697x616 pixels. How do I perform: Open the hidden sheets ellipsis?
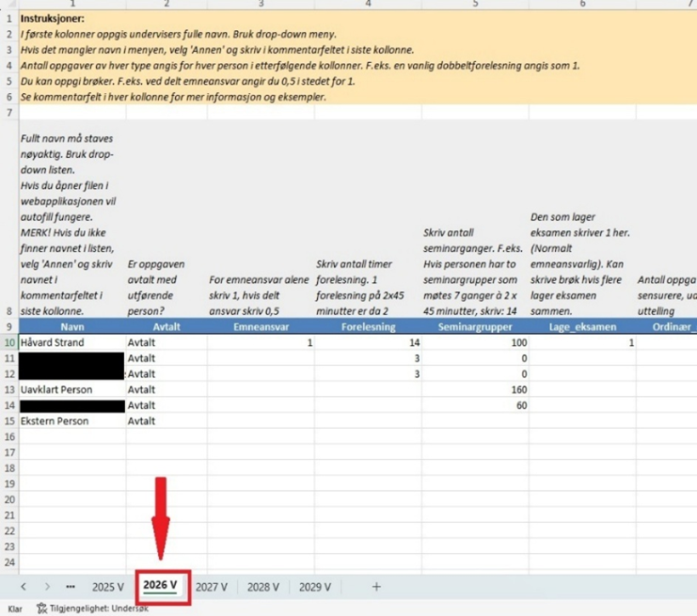71,587
